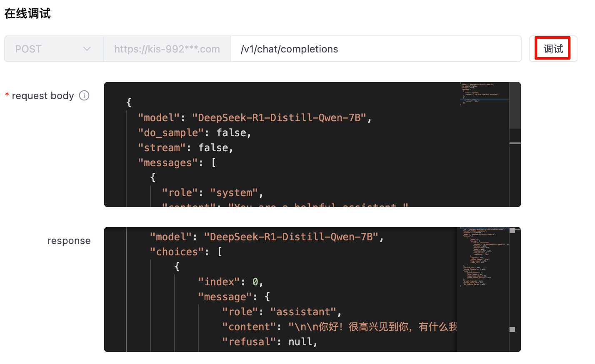Click the "system" role value in request

pos(234,193)
